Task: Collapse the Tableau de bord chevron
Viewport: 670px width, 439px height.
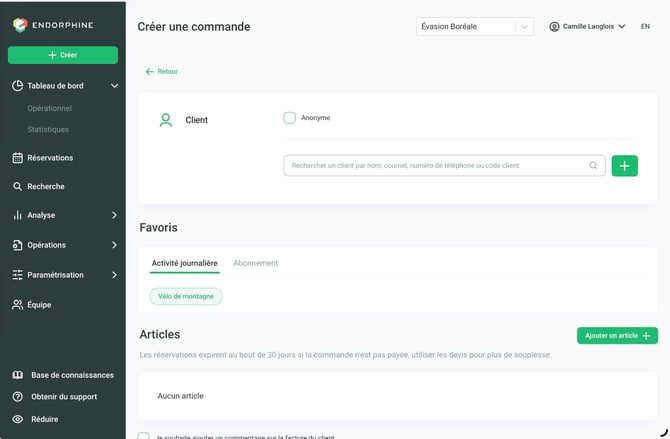Action: (x=115, y=85)
